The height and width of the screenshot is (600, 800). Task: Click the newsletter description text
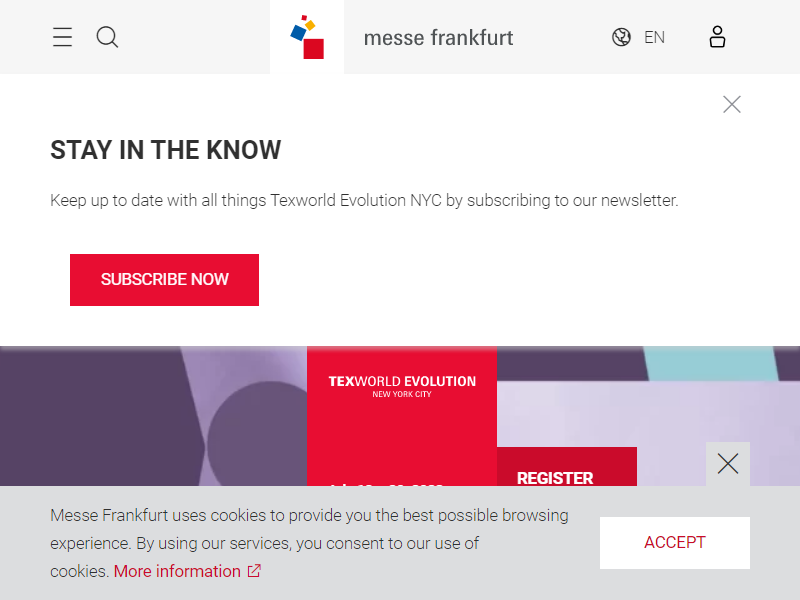coord(364,201)
